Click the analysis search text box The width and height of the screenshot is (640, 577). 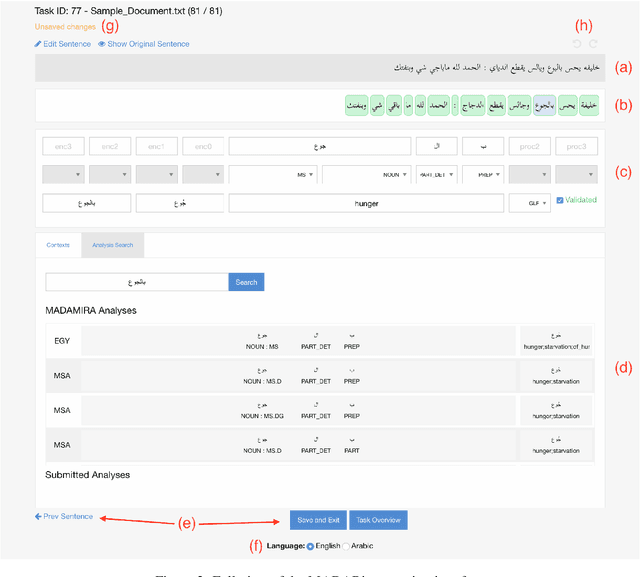click(x=137, y=282)
